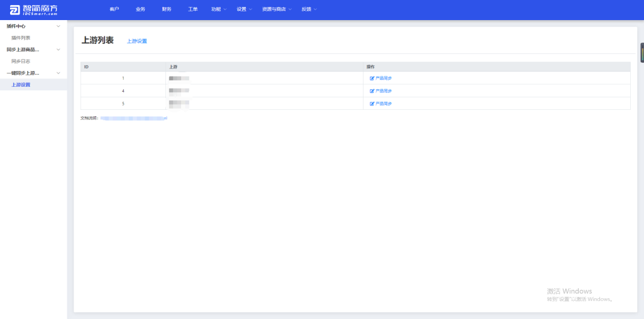Collapse the 一键同步上游 sidebar section
The image size is (644, 319).
click(x=58, y=73)
